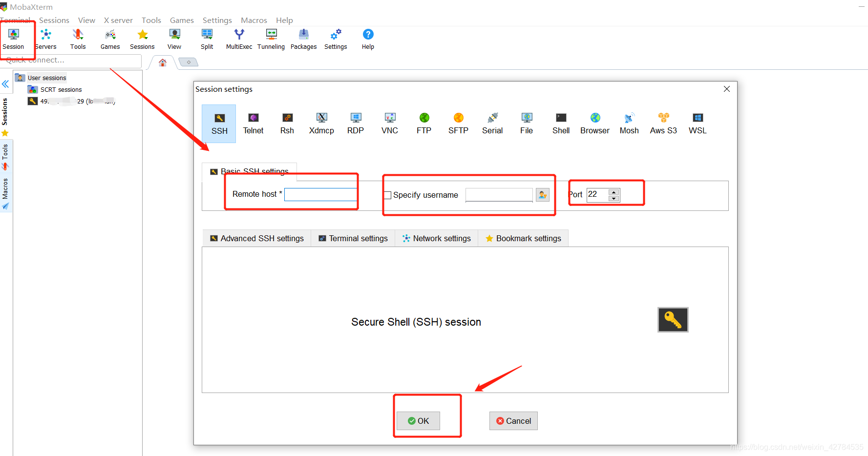
Task: Select the File session type
Action: [x=527, y=124]
